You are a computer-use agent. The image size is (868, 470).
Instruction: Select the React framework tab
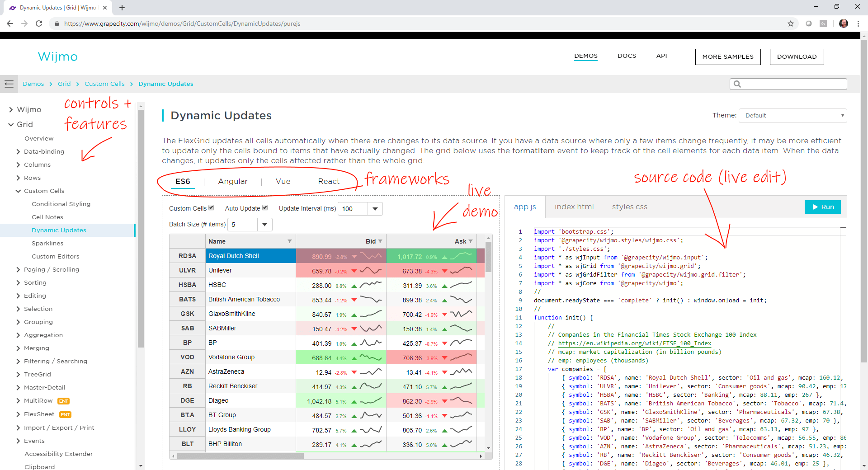click(328, 181)
